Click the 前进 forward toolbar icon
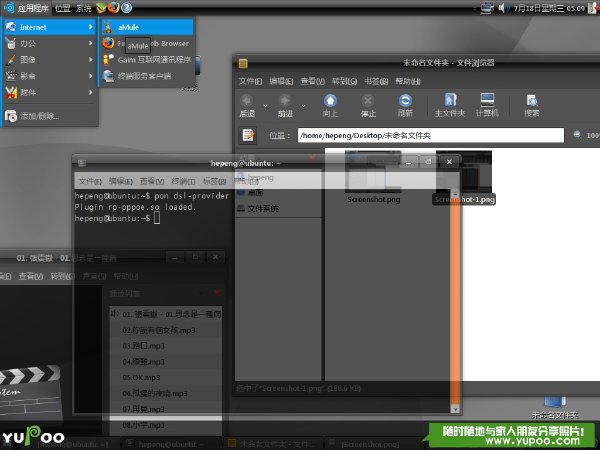 tap(285, 105)
